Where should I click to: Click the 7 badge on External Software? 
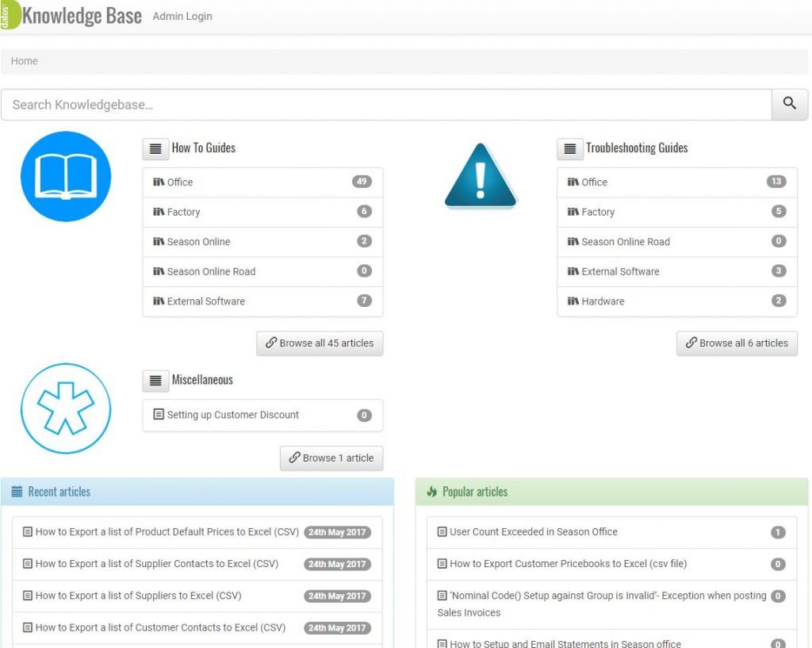(364, 301)
